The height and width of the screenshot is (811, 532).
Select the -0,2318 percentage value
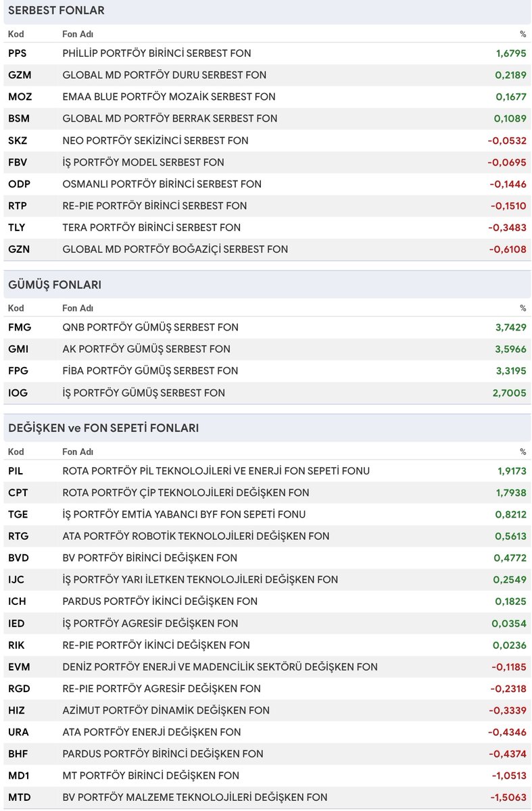point(507,689)
